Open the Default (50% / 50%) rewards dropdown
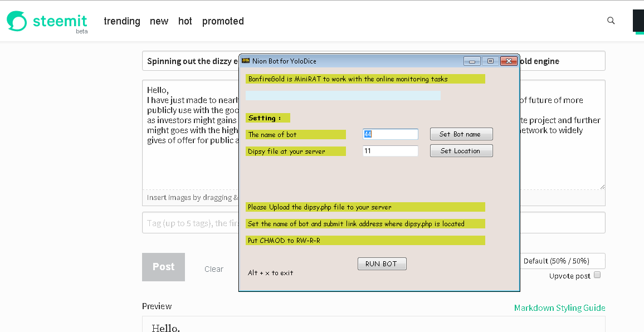644x332 pixels. [x=563, y=261]
